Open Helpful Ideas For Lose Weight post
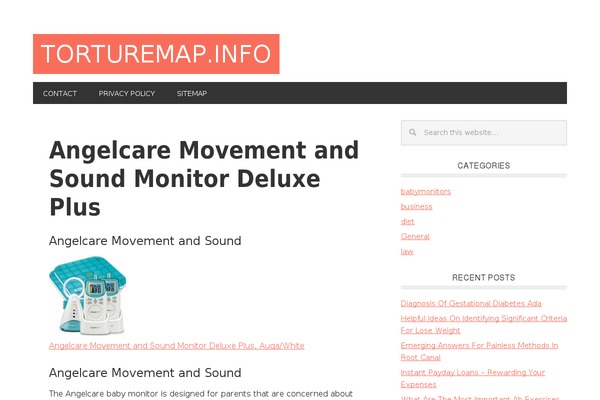Image resolution: width=600 pixels, height=400 pixels. click(x=484, y=324)
